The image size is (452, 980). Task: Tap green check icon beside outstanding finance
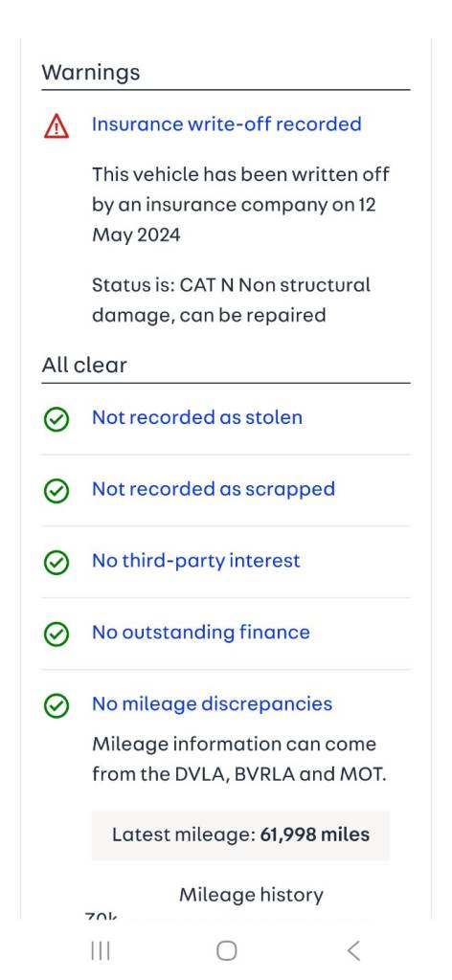[56, 634]
